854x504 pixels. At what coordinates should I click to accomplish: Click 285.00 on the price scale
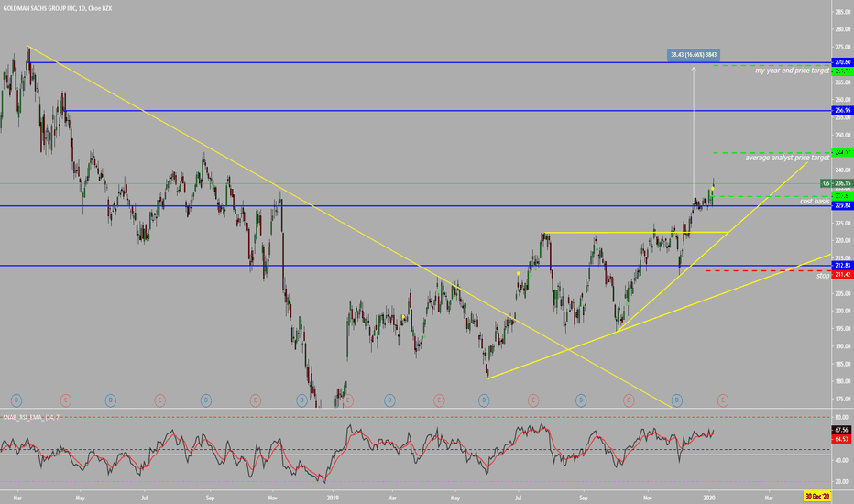(x=842, y=12)
